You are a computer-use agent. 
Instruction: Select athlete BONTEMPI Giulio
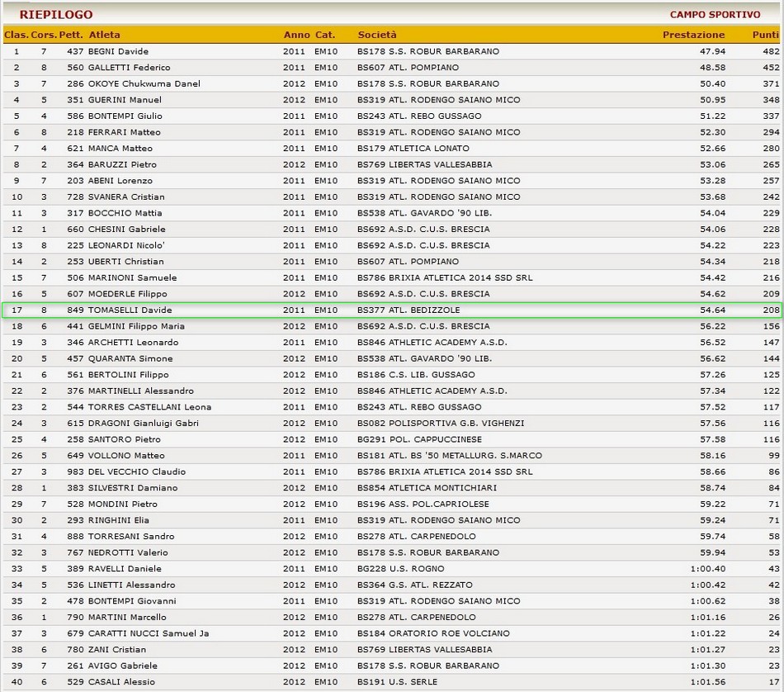click(x=125, y=116)
